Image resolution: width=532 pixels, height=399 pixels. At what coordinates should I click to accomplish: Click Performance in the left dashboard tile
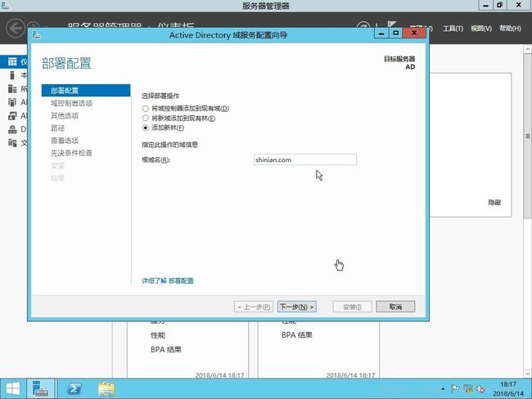158,335
